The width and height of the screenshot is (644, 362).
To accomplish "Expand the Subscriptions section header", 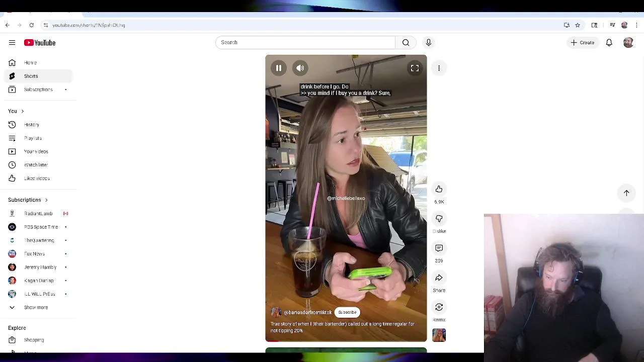I will 28,200.
